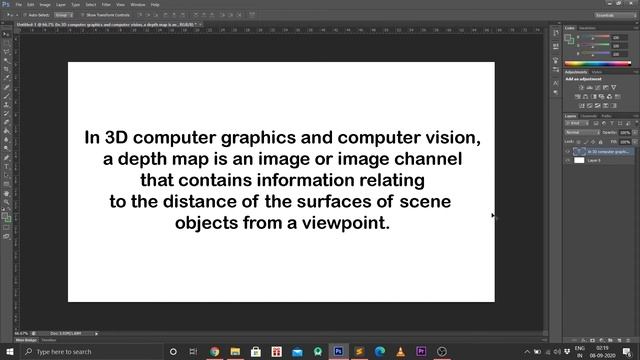Hide the text layer using eye icon
Viewport: 640px width, 360px height.
tap(568, 151)
